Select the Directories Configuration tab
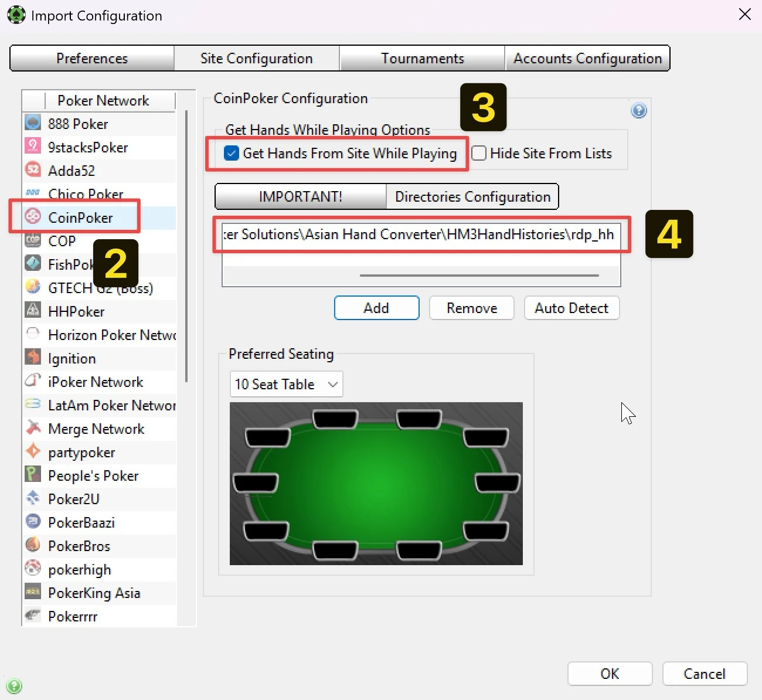This screenshot has width=762, height=700. point(473,196)
